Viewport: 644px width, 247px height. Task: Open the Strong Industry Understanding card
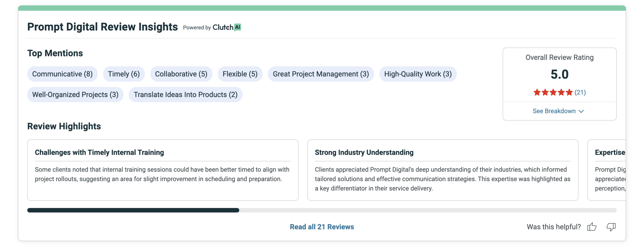pyautogui.click(x=443, y=170)
